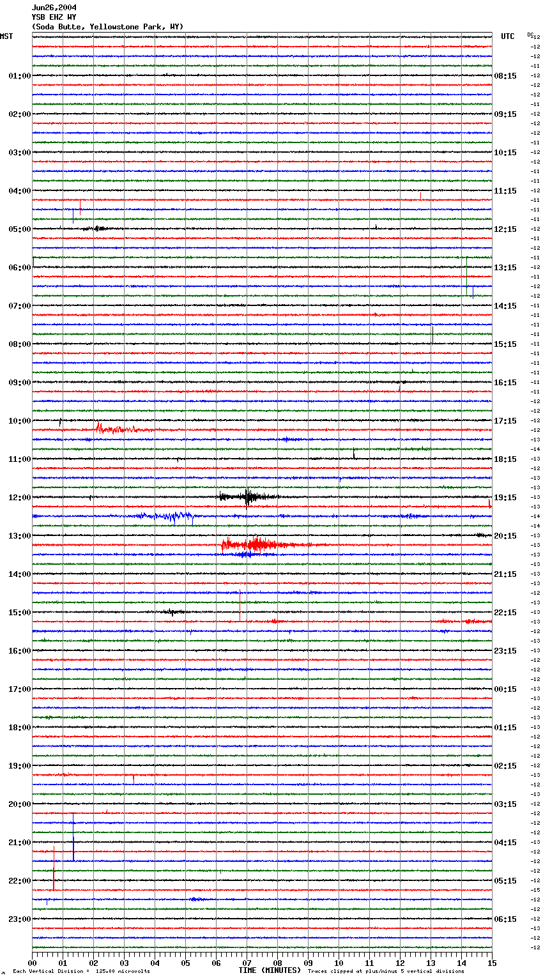Select the 15:00 MST hour label
This screenshot has height=980, width=543.
click(x=20, y=613)
